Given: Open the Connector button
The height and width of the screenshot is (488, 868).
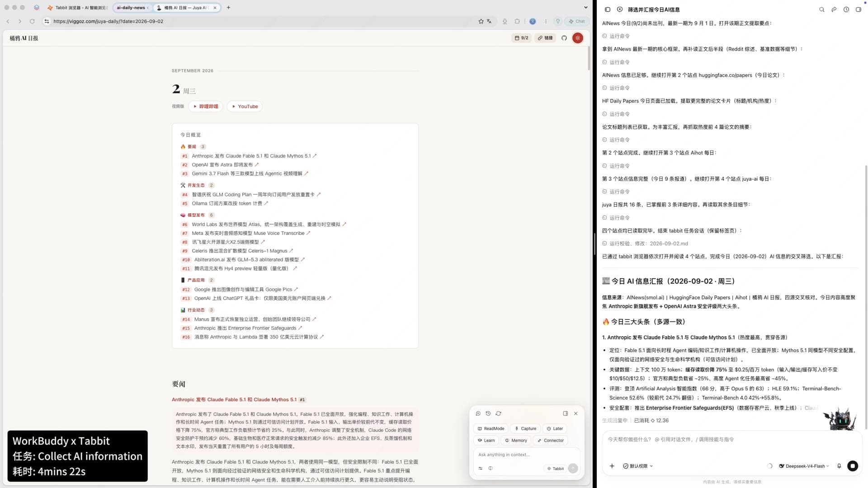Looking at the screenshot, I should click(551, 441).
